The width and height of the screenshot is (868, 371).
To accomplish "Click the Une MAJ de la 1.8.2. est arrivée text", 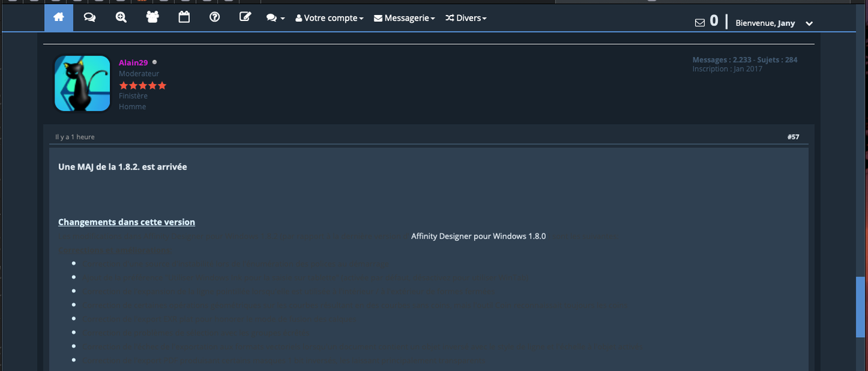I will [123, 166].
